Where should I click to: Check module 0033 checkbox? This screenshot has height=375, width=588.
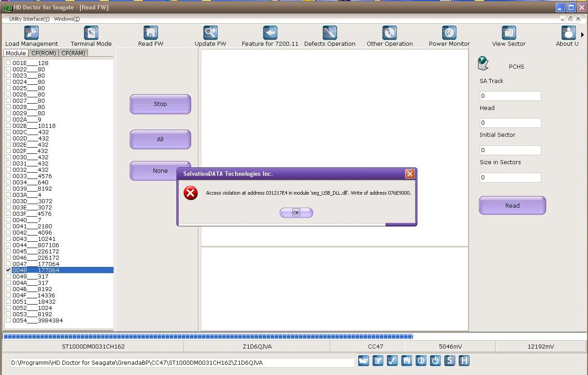coord(8,176)
